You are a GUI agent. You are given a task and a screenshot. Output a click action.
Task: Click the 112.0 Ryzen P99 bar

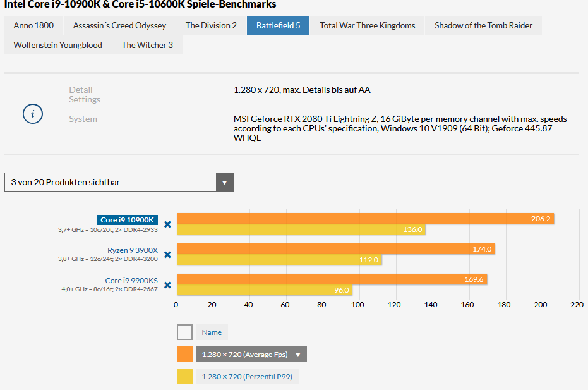[279, 260]
